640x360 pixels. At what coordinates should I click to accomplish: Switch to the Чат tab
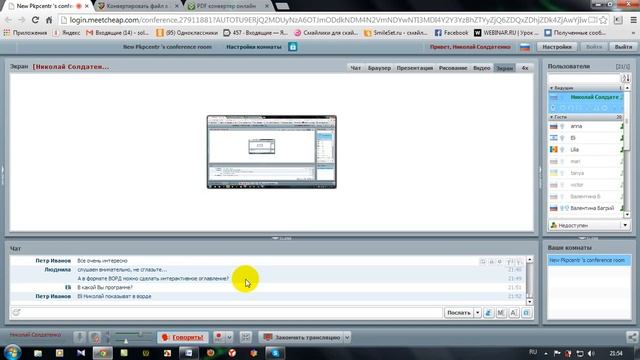tap(356, 68)
